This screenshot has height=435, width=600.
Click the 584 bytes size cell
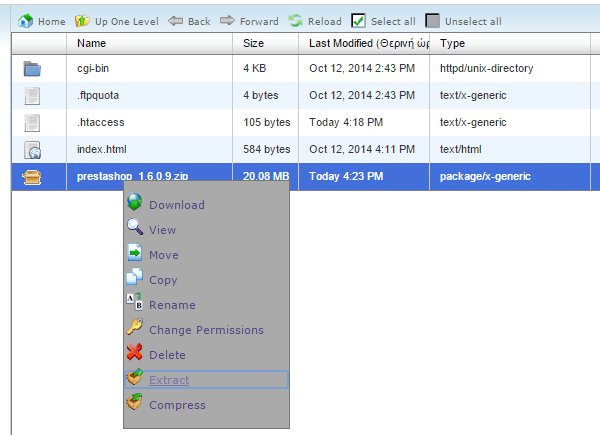(267, 149)
